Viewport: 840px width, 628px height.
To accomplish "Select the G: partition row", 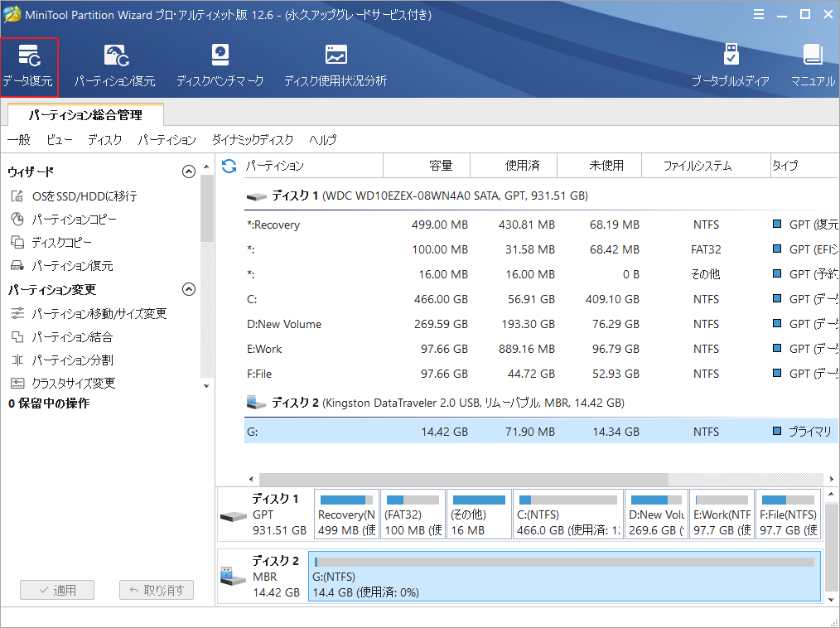I will click(414, 431).
